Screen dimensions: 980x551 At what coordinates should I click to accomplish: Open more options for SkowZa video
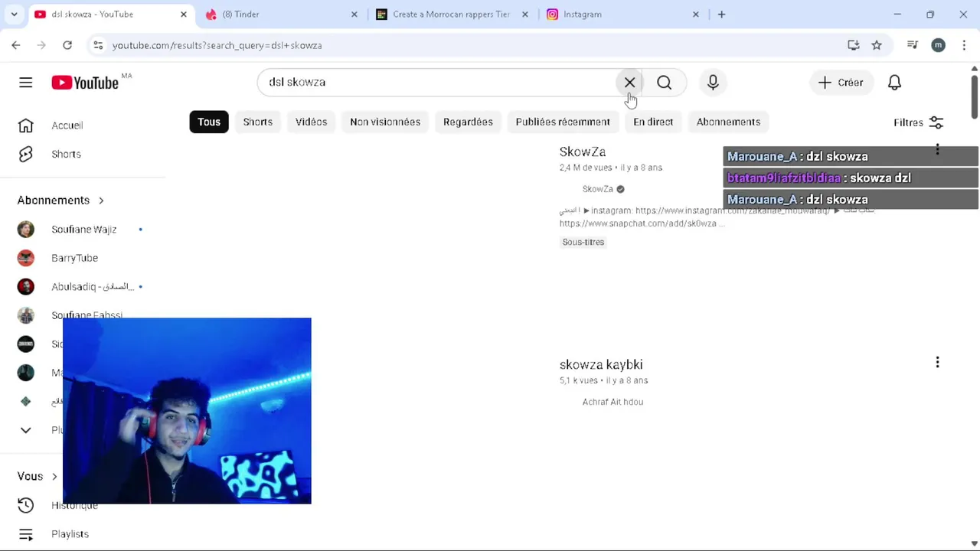click(x=937, y=149)
